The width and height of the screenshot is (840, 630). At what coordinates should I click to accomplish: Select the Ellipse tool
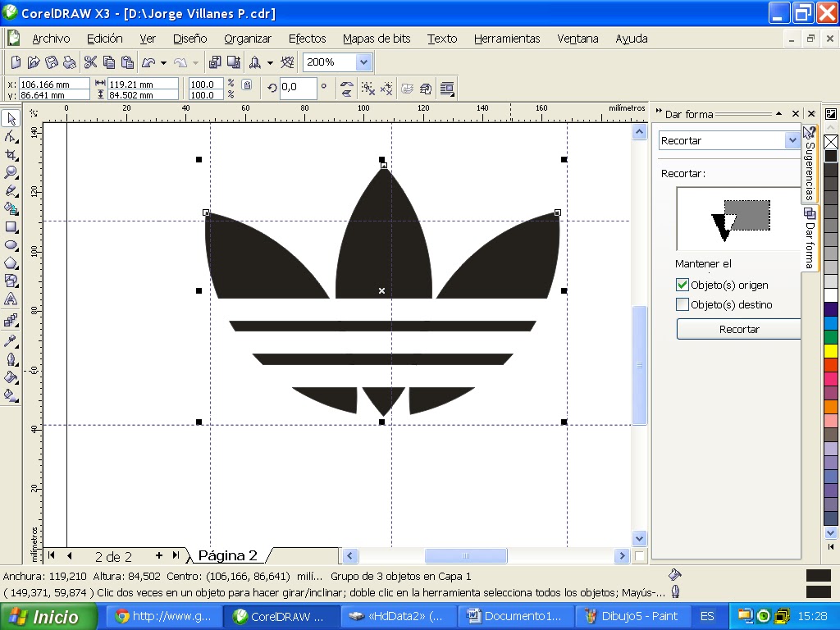click(11, 245)
